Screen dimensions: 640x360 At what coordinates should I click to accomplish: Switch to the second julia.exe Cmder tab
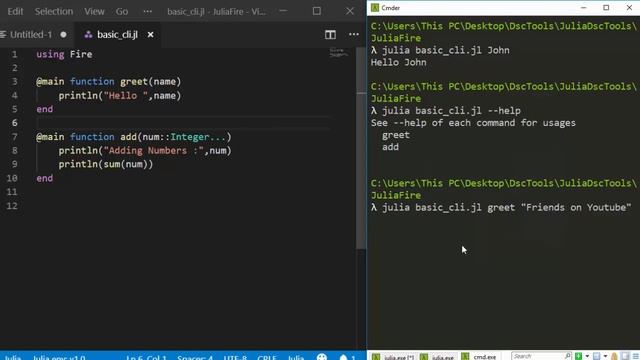tap(437, 356)
